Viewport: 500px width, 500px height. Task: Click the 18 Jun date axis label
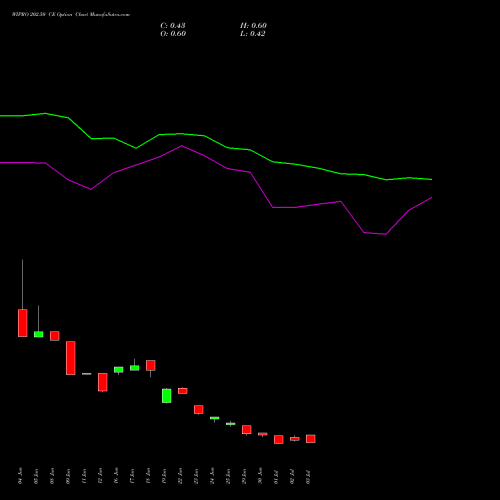(148, 476)
